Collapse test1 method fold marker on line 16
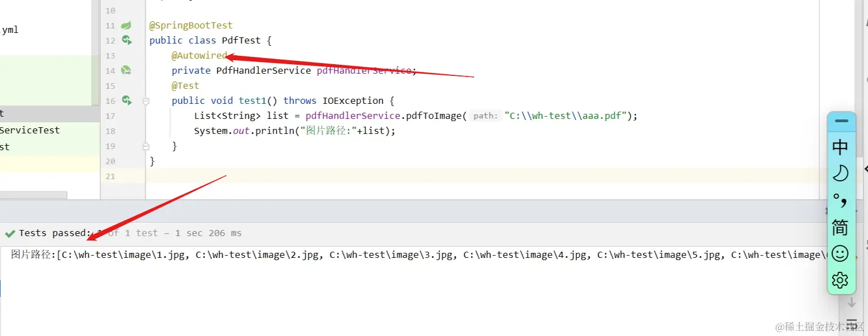Screen dimensions: 868x336 click(146, 101)
